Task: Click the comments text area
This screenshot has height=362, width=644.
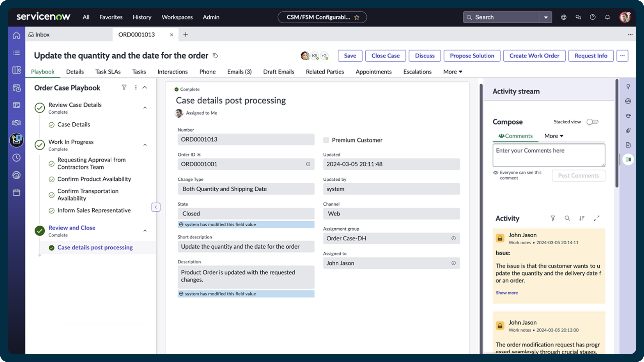Action: pyautogui.click(x=549, y=155)
